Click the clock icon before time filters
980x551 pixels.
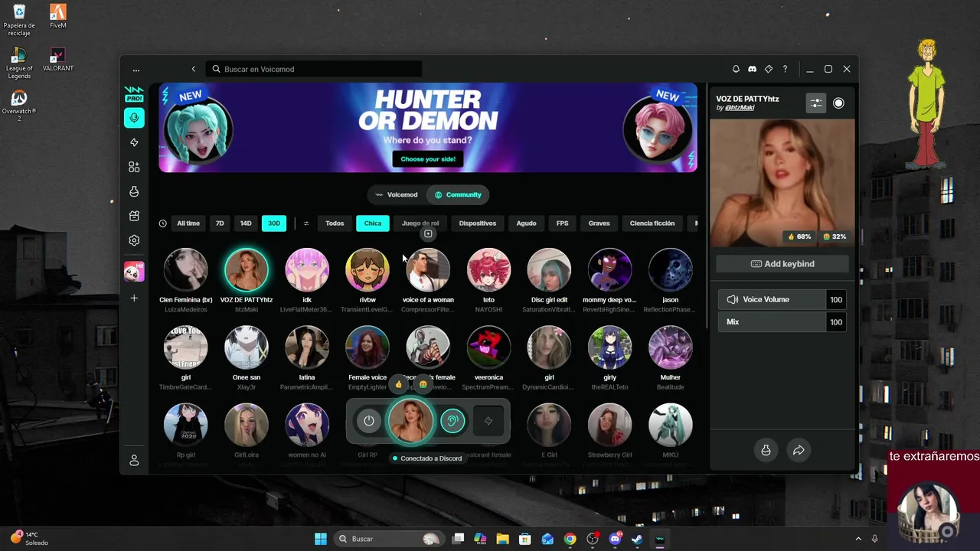coord(162,223)
